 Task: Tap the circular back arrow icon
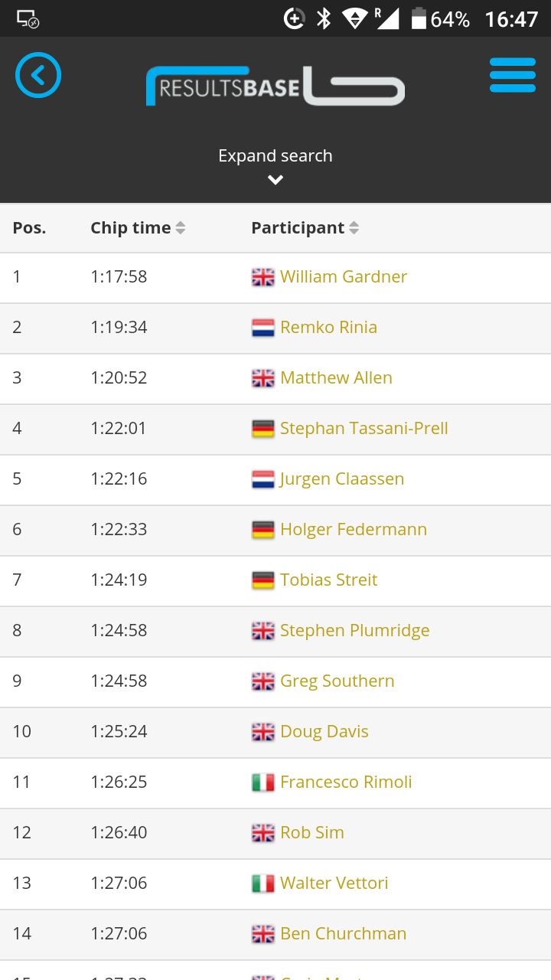coord(38,75)
